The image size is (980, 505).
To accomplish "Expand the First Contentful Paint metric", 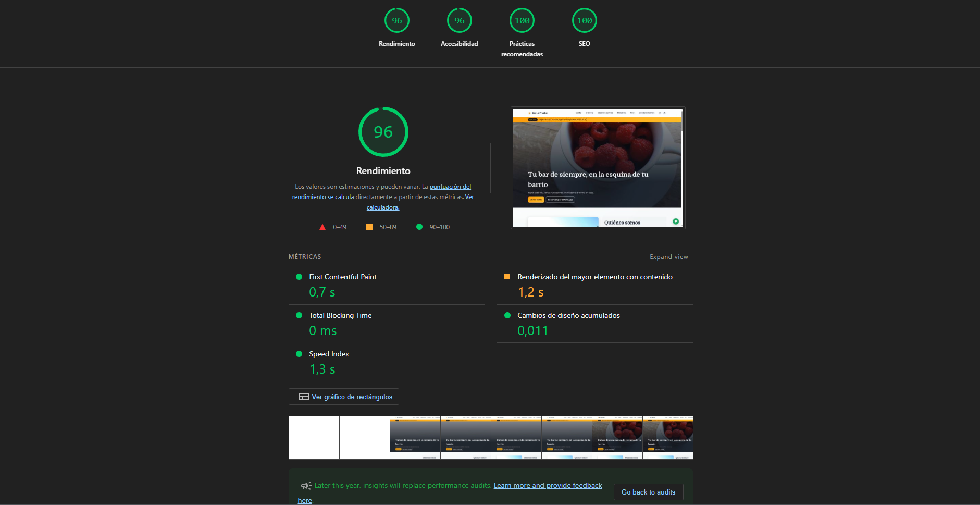I will click(342, 277).
